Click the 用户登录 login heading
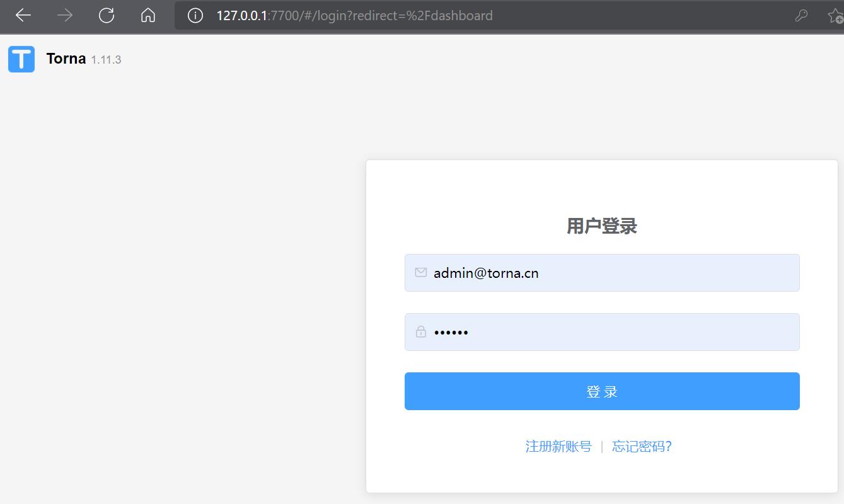 pyautogui.click(x=601, y=226)
